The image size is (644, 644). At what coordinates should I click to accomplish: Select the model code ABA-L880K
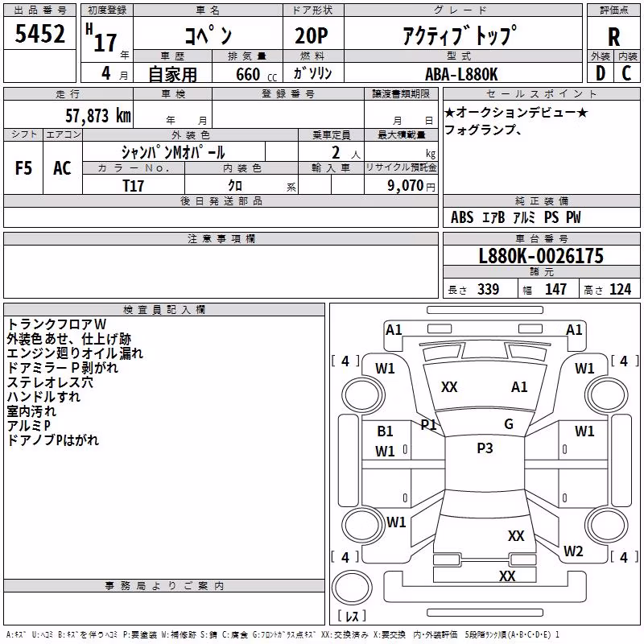pos(460,74)
